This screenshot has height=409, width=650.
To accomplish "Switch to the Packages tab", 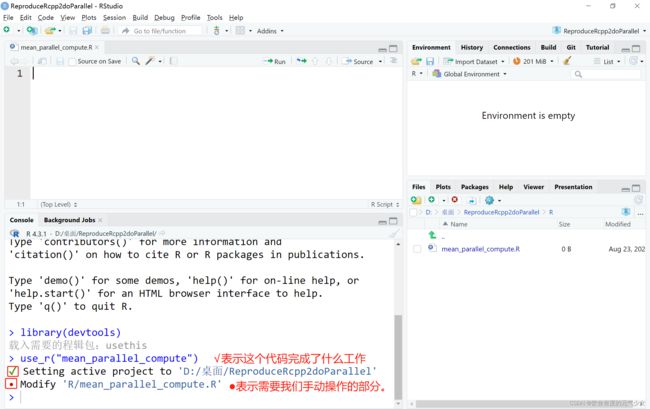I will 475,187.
